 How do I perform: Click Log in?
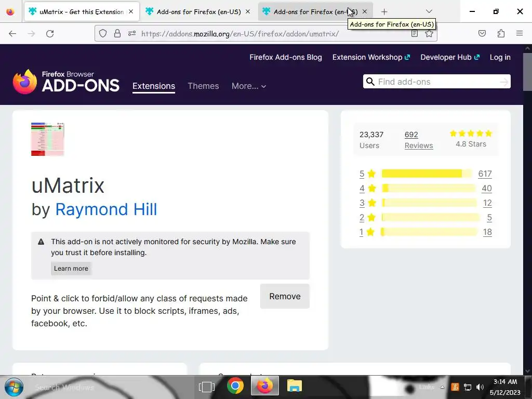[500, 57]
